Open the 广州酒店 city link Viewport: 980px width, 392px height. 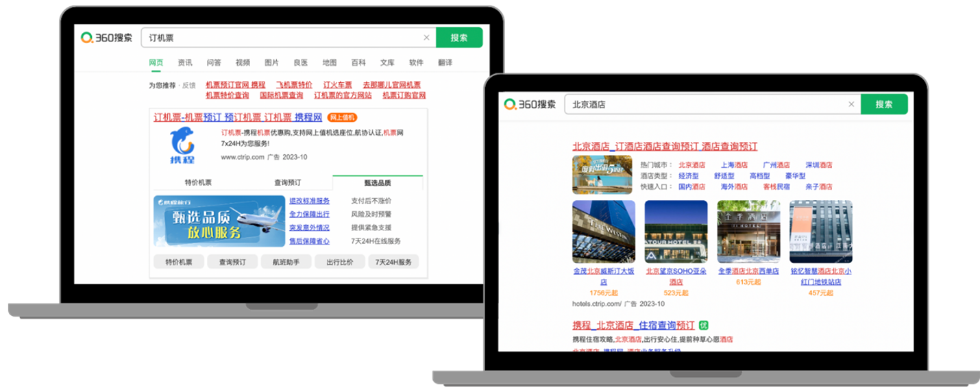click(x=776, y=165)
